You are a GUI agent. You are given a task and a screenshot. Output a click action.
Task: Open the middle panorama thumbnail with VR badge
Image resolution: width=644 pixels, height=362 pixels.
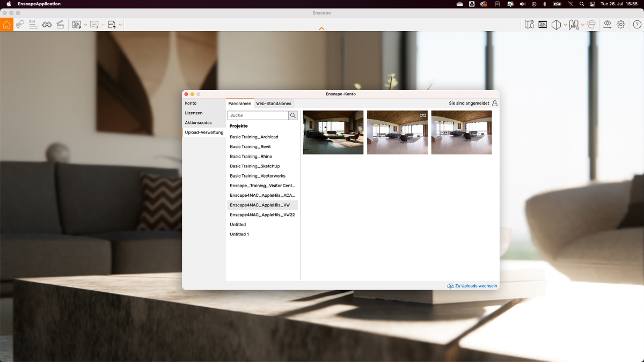point(397,132)
